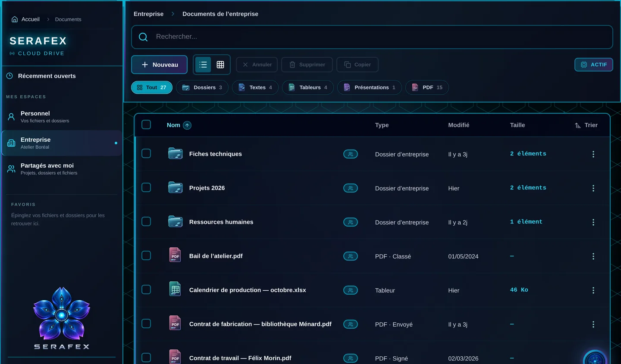
Task: Click the PDF icon of Bail de l'atelier.pdf
Action: pyautogui.click(x=175, y=255)
